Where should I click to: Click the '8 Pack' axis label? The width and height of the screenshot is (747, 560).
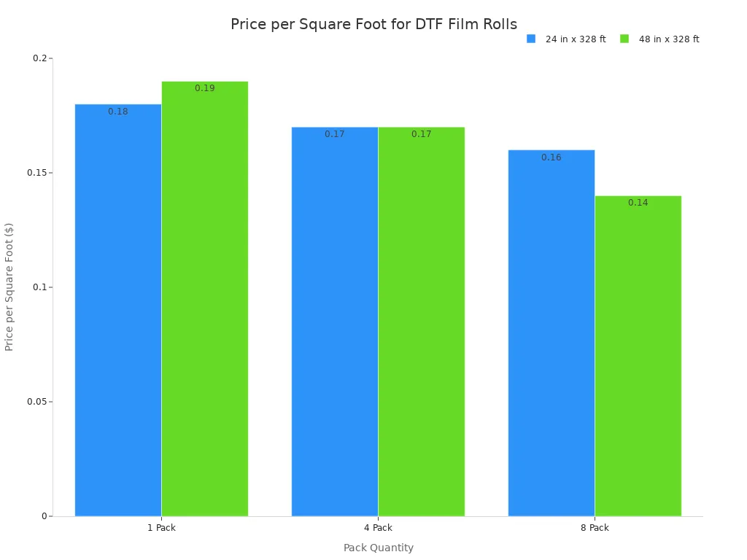(x=595, y=528)
